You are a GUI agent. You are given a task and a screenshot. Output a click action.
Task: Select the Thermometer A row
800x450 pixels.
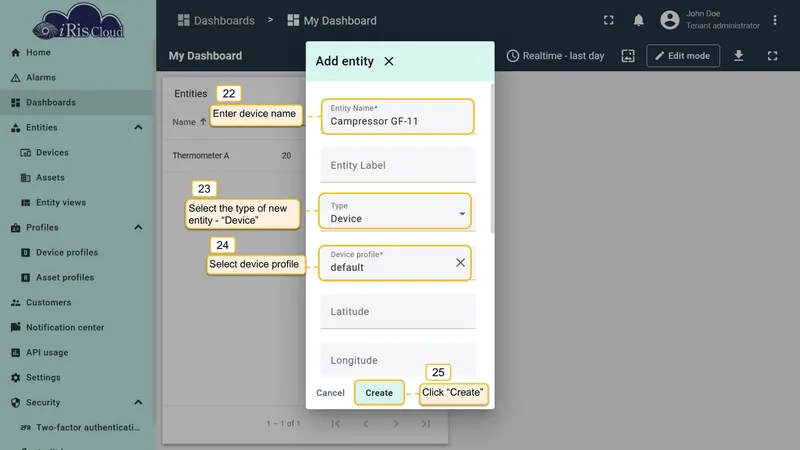point(234,156)
